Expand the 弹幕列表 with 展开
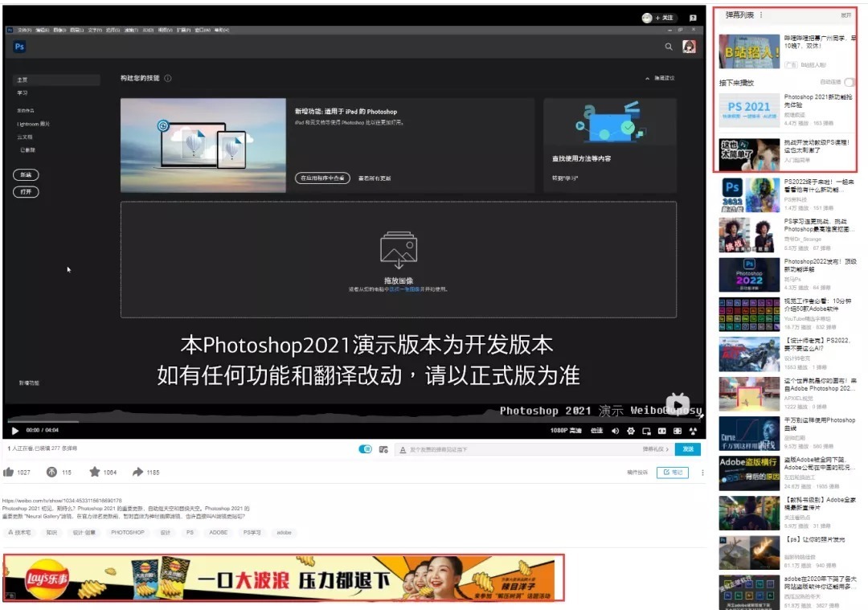Screen dimensions: 868x610 point(845,15)
